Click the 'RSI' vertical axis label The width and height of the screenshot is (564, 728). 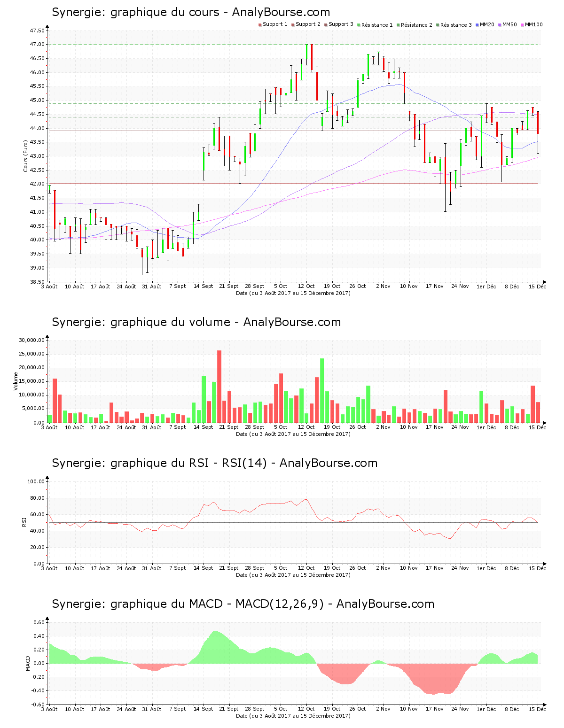pyautogui.click(x=24, y=522)
